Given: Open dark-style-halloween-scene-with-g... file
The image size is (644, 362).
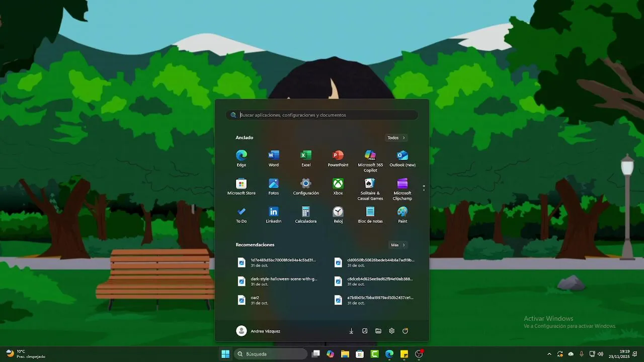Looking at the screenshot, I should pos(278,281).
